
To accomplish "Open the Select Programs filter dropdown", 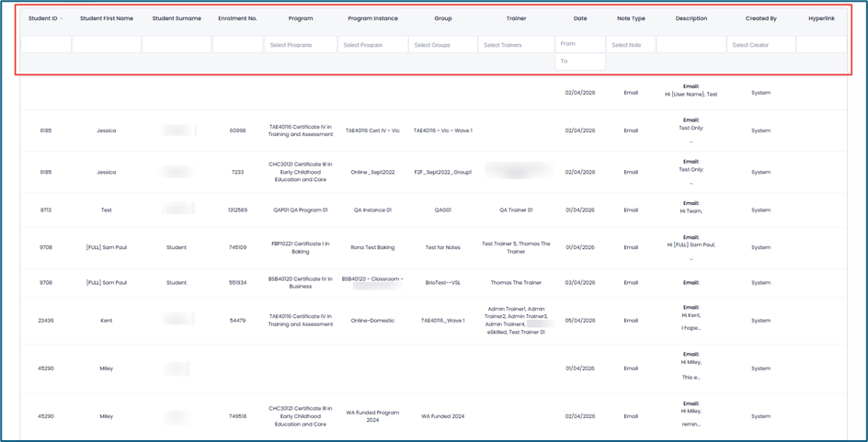I will 301,44.
